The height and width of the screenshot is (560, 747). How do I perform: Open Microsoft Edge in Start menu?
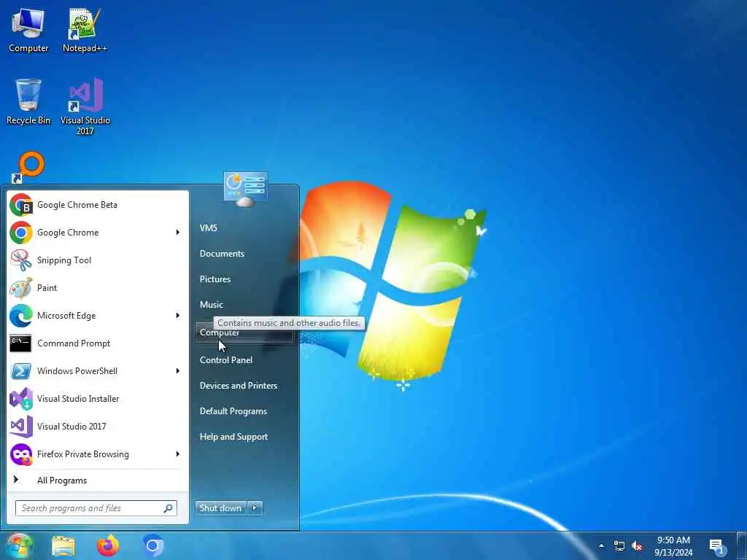[90, 315]
